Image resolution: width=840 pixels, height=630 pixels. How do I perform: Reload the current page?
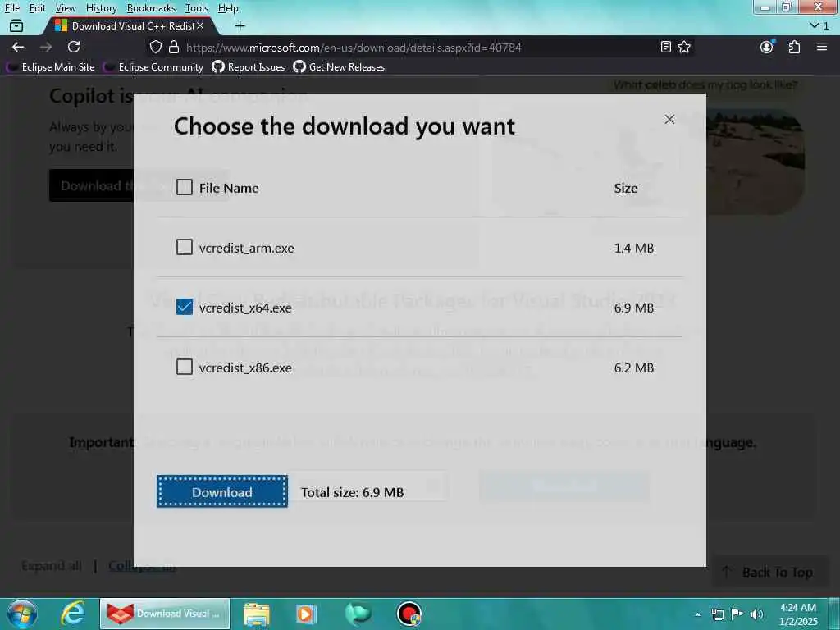point(74,47)
